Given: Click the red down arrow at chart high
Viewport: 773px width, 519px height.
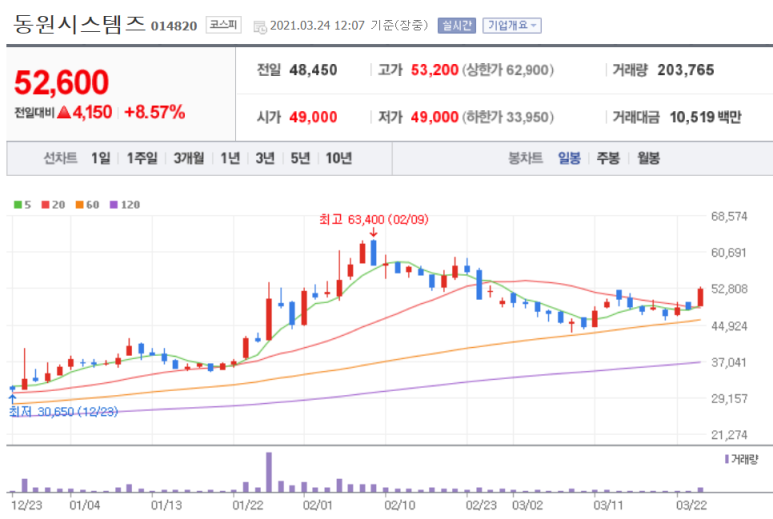Looking at the screenshot, I should [374, 233].
